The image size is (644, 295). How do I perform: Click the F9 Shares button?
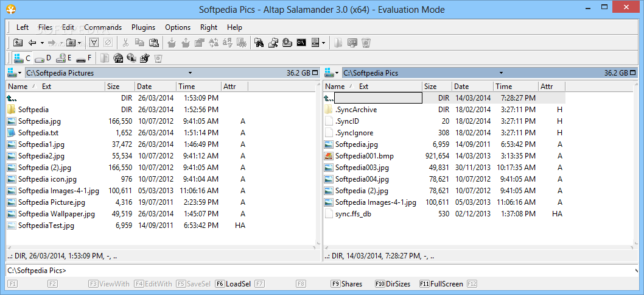click(x=346, y=284)
